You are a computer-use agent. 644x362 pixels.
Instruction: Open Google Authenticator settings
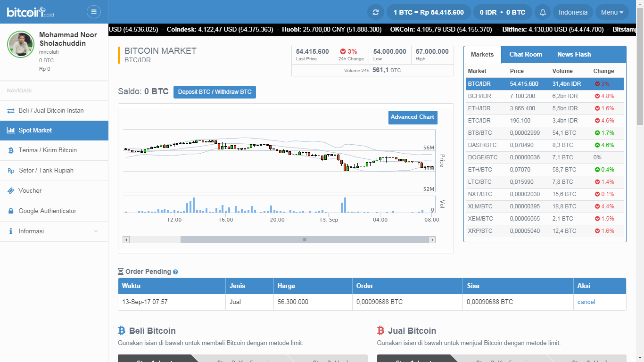point(54,211)
